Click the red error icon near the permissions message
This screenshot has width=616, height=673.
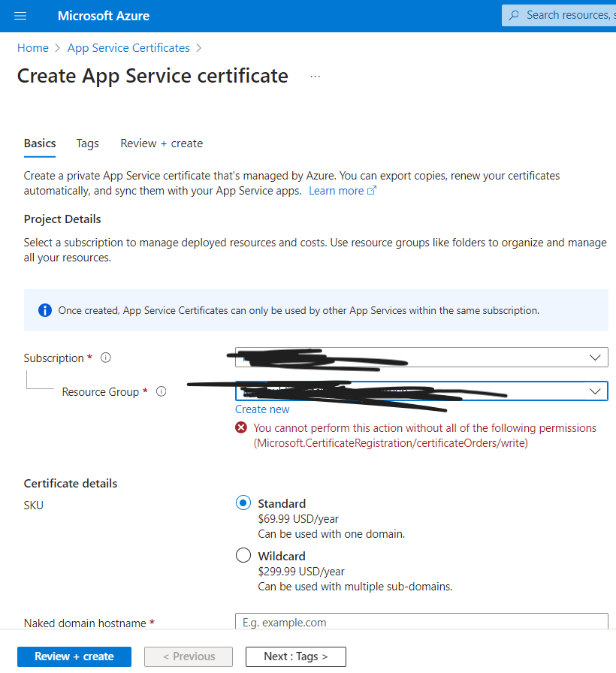coord(241,427)
